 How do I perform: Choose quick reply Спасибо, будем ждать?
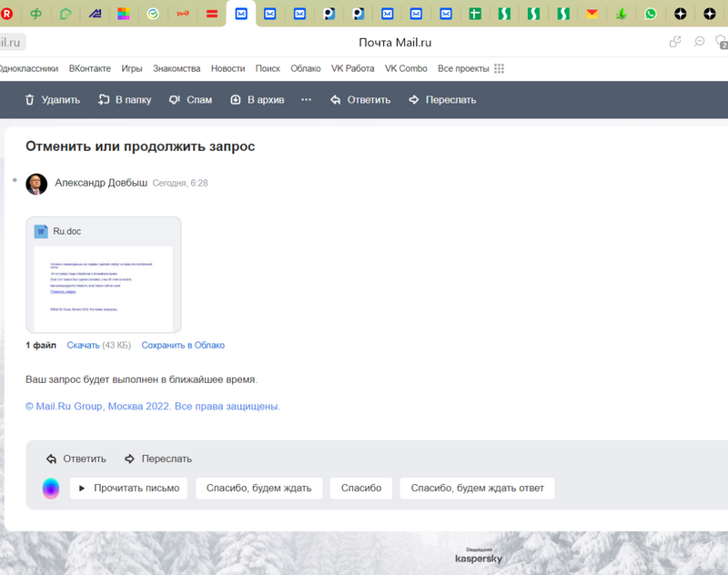259,489
